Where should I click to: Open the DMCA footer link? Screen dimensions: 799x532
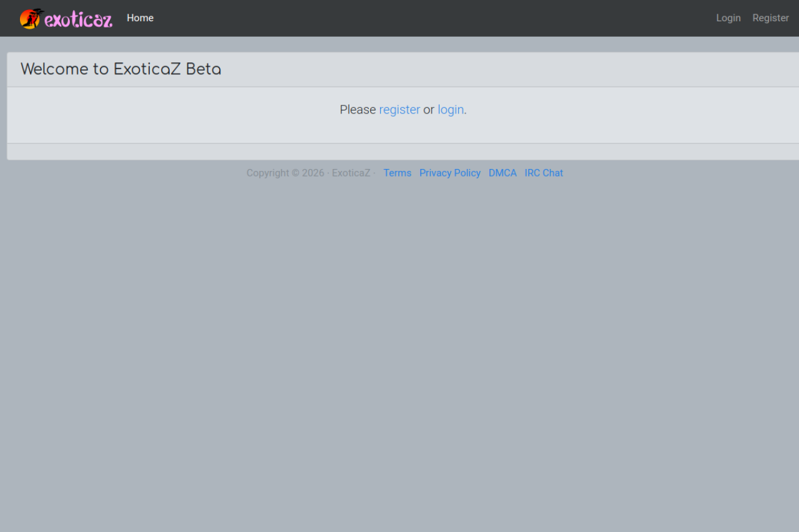tap(502, 173)
